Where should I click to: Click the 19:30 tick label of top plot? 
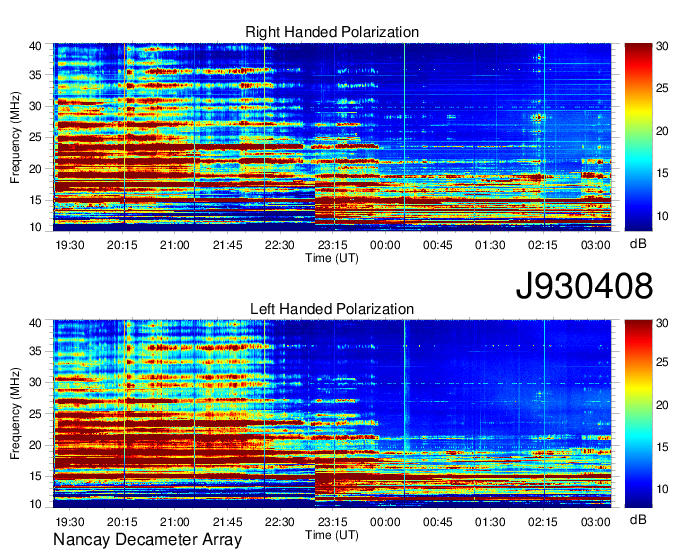(x=70, y=245)
